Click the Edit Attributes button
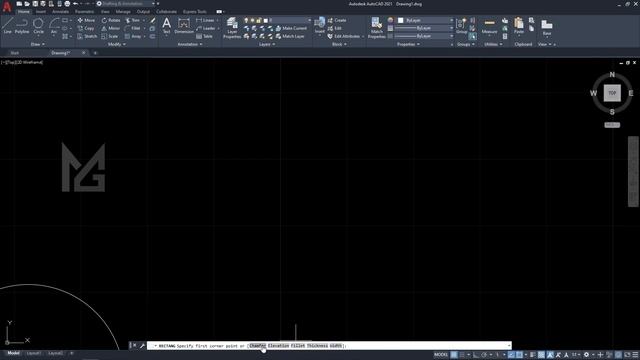The height and width of the screenshot is (360, 640). (344, 36)
